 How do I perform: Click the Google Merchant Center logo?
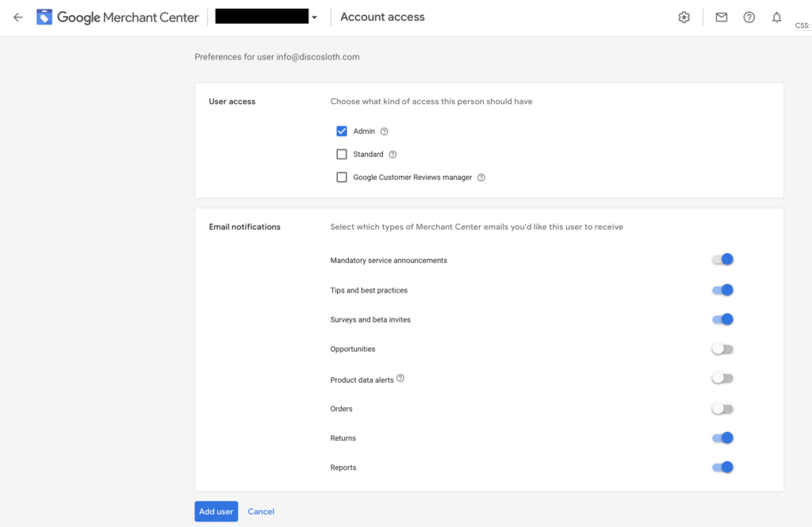point(44,17)
